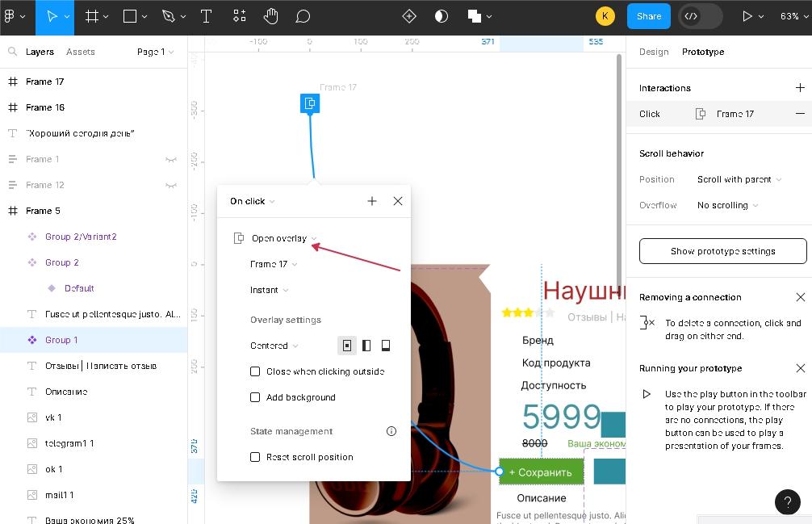
Task: Select the Comment tool
Action: coord(303,16)
